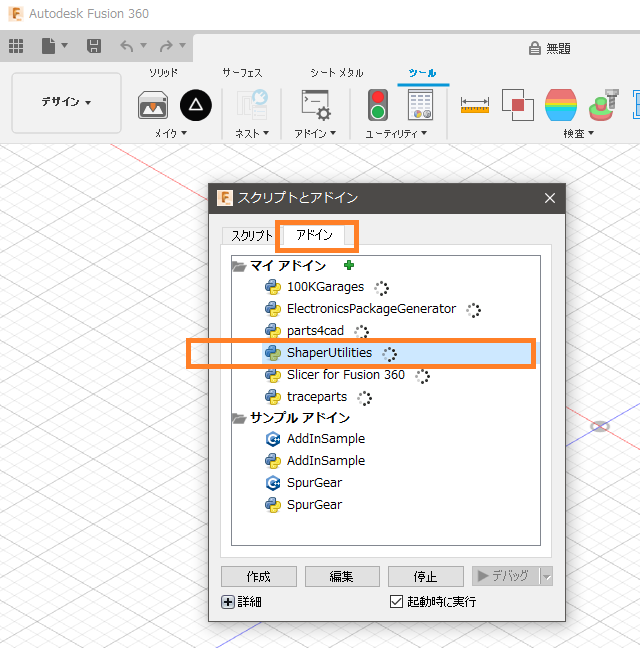Expand the アドイン dropdown
Image resolution: width=640 pixels, height=648 pixels.
click(x=315, y=133)
